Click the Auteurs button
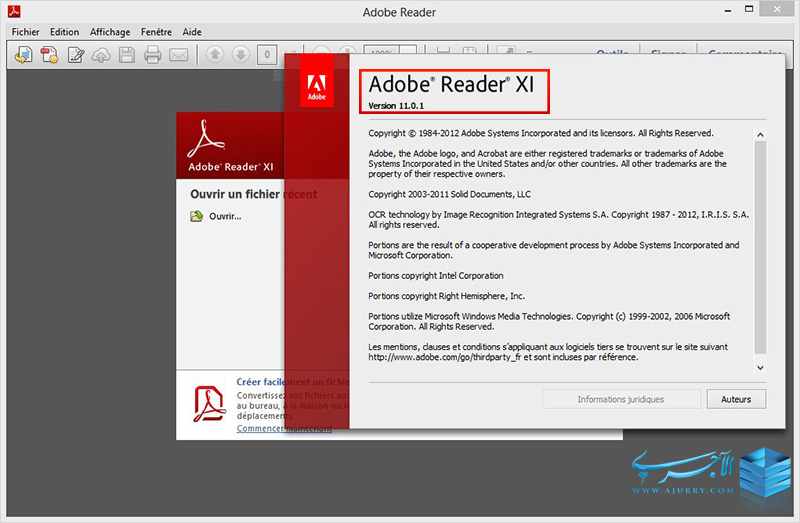 click(x=736, y=399)
